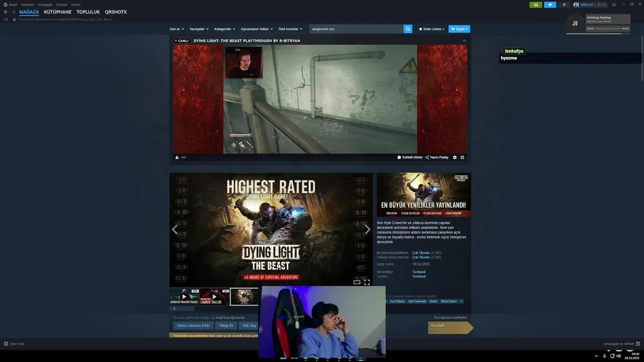Open broadcast settings gear
The image size is (644, 362).
click(455, 157)
